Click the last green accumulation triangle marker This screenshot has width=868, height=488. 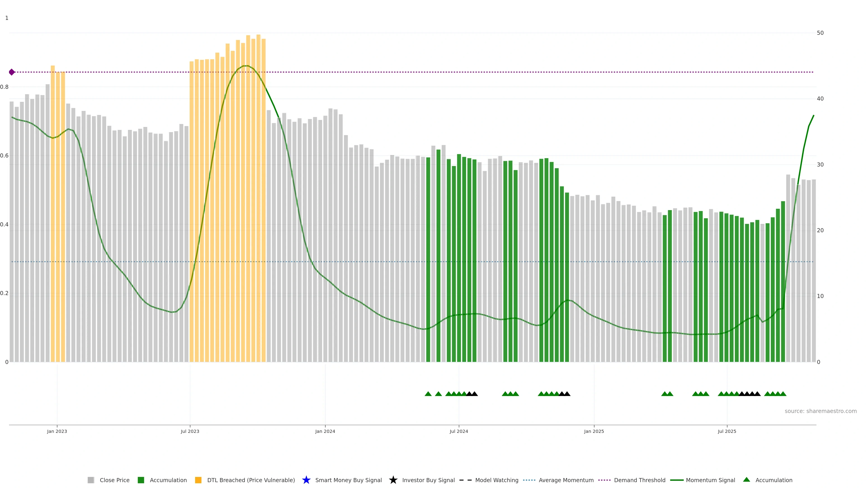tap(783, 394)
